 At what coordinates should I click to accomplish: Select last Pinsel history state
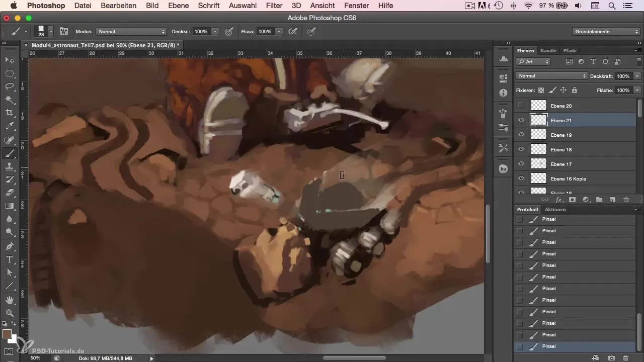tap(575, 346)
